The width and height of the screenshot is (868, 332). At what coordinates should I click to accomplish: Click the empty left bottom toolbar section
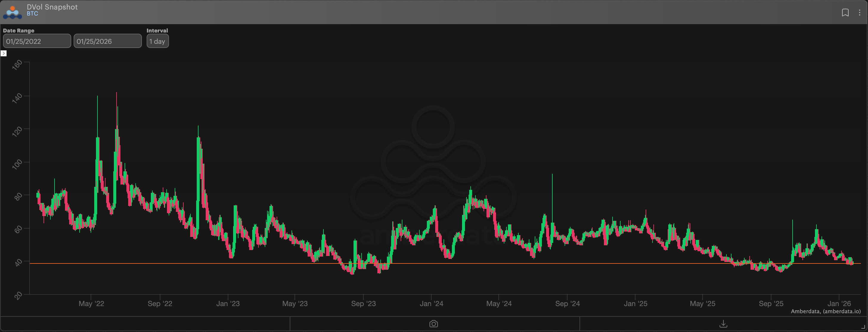click(x=145, y=324)
